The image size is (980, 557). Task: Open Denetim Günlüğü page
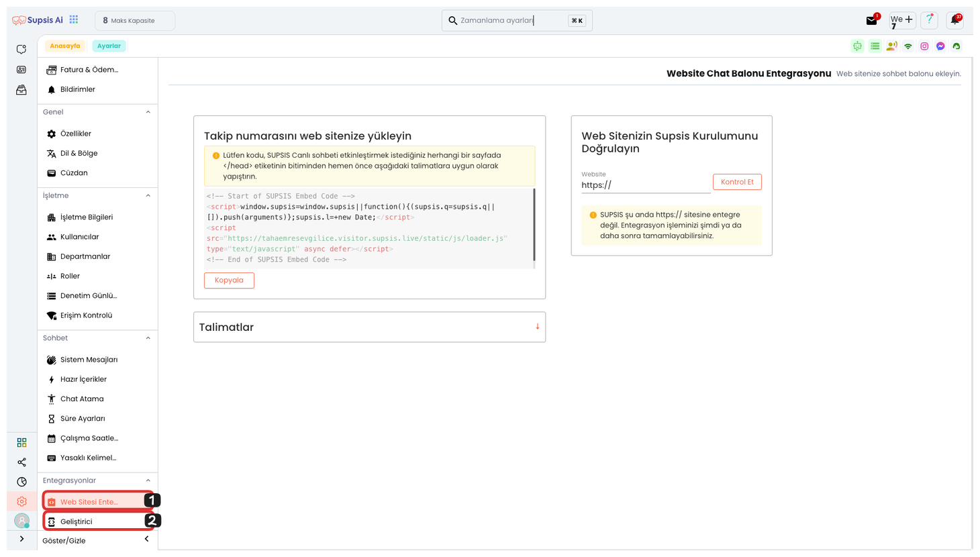click(x=97, y=296)
